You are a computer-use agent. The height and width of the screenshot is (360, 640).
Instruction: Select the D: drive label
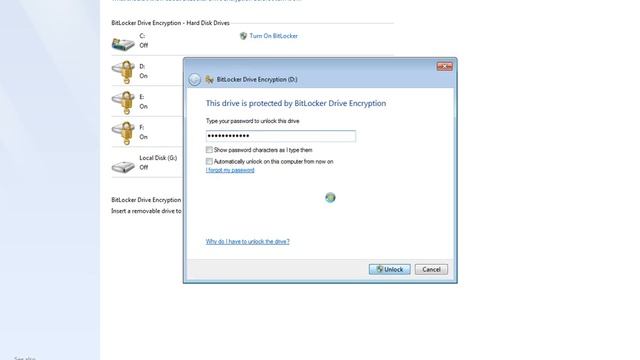pos(142,66)
